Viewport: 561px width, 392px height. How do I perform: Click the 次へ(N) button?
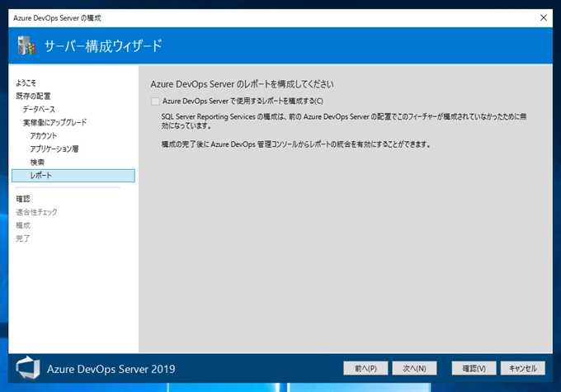(x=414, y=368)
